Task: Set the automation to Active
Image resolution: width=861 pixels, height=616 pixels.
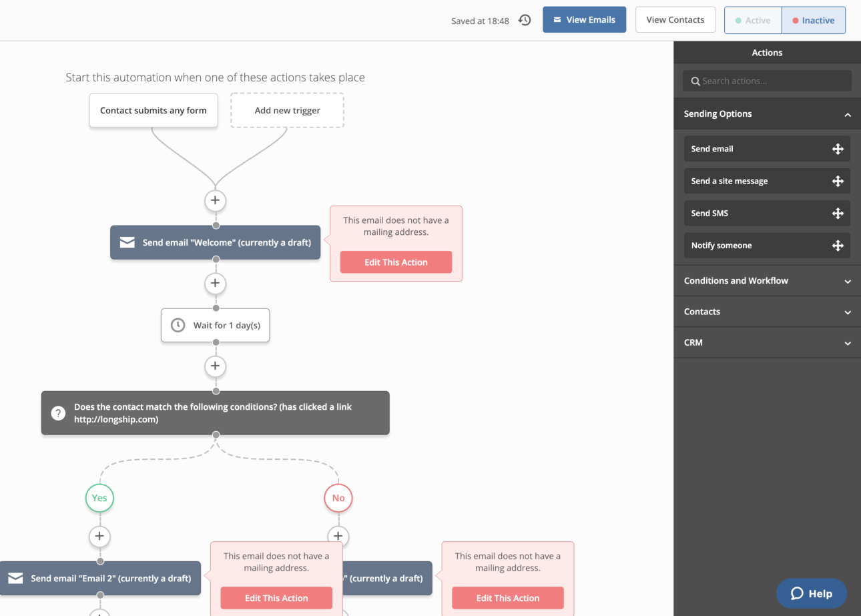Action: click(x=753, y=20)
